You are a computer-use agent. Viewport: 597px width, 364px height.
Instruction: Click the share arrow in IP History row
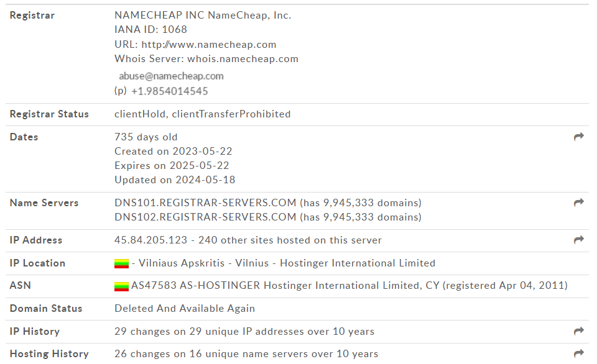[x=579, y=331]
